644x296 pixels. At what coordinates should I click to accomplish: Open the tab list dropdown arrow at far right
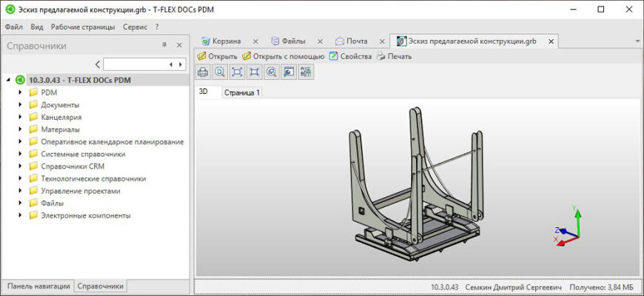point(637,41)
